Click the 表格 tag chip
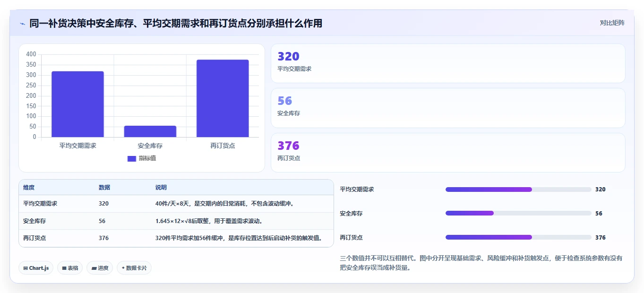 pyautogui.click(x=70, y=268)
